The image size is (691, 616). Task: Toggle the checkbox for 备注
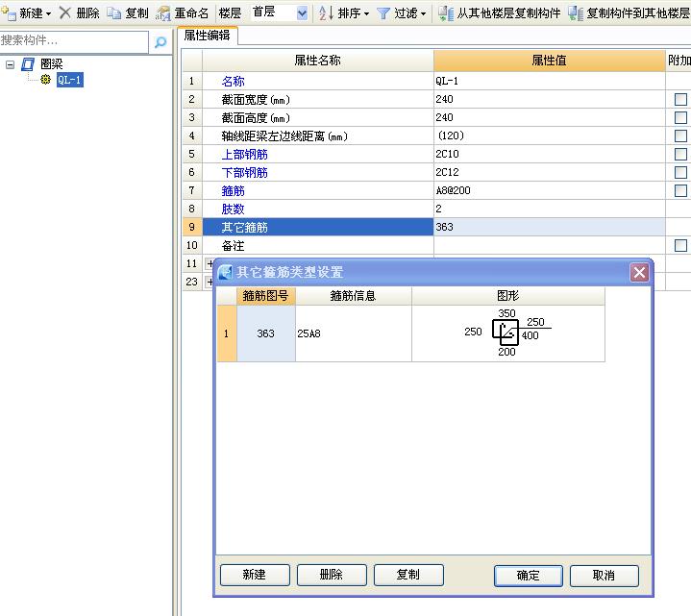coord(680,245)
